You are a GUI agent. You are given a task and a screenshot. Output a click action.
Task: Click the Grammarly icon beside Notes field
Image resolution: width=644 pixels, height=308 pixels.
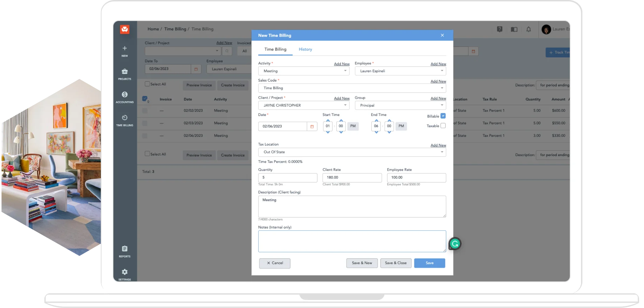tap(455, 244)
